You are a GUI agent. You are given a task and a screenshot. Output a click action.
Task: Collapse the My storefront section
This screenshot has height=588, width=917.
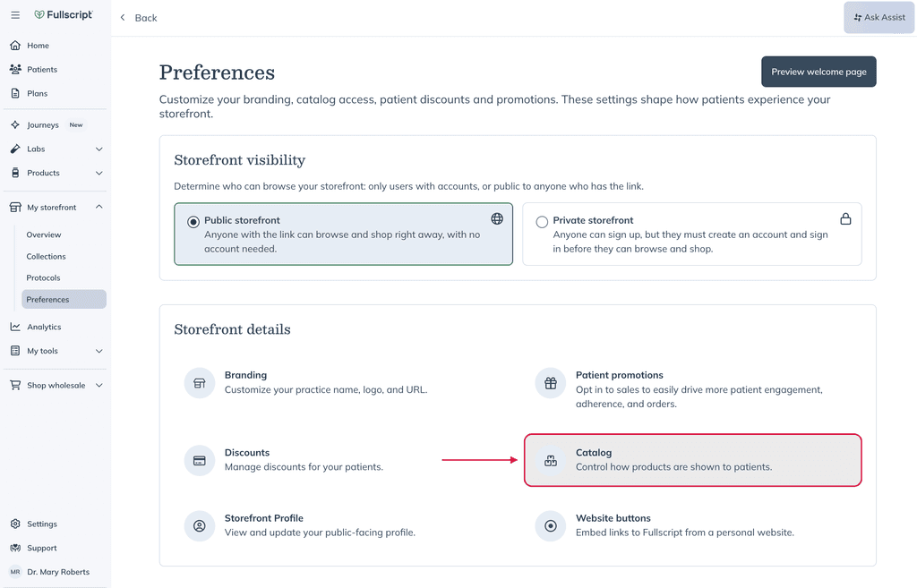pos(99,207)
